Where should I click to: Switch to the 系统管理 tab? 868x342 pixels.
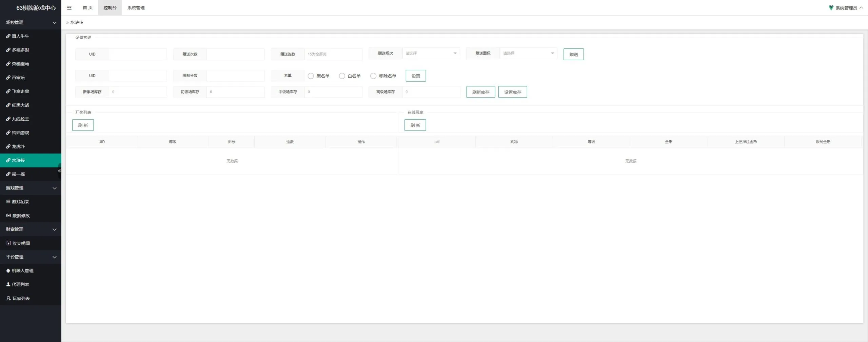pyautogui.click(x=136, y=7)
